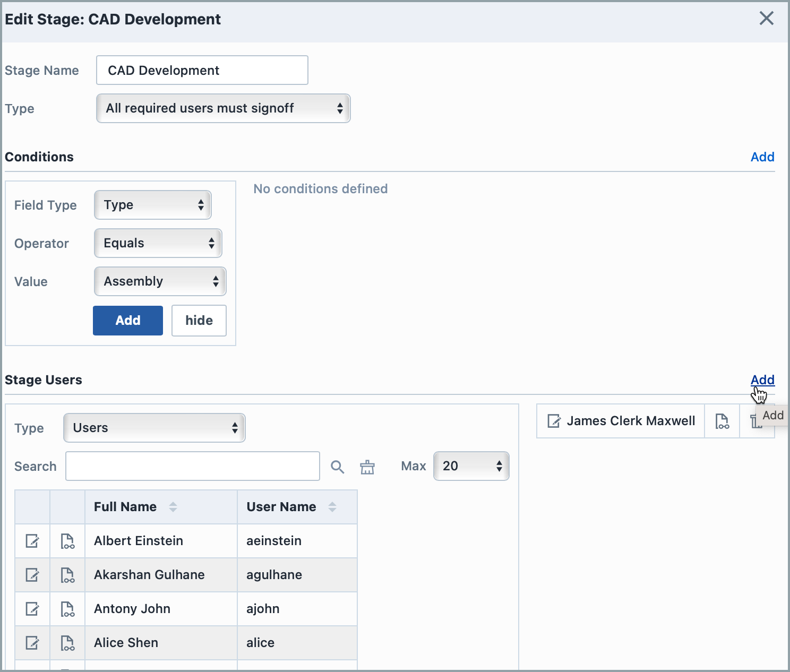Edit the Stage Name input field
790x672 pixels.
202,70
